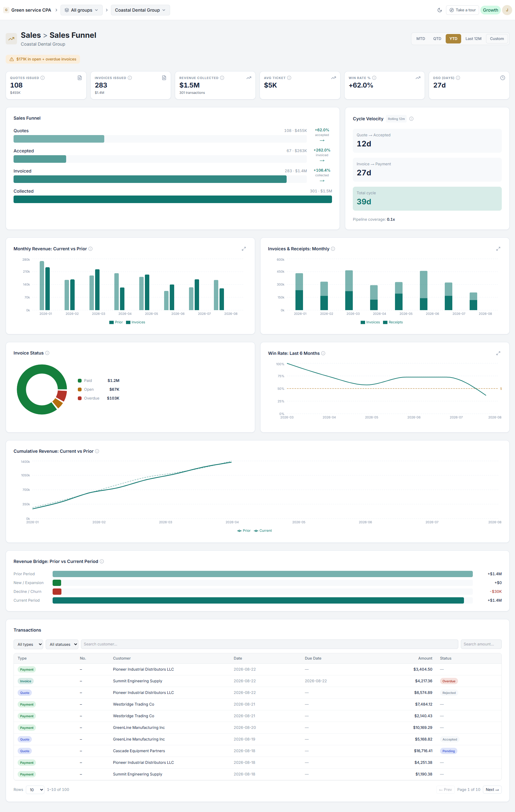Click the red Overdue donut segment
Screen dimensions: 515x812
pyautogui.click(x=62, y=395)
